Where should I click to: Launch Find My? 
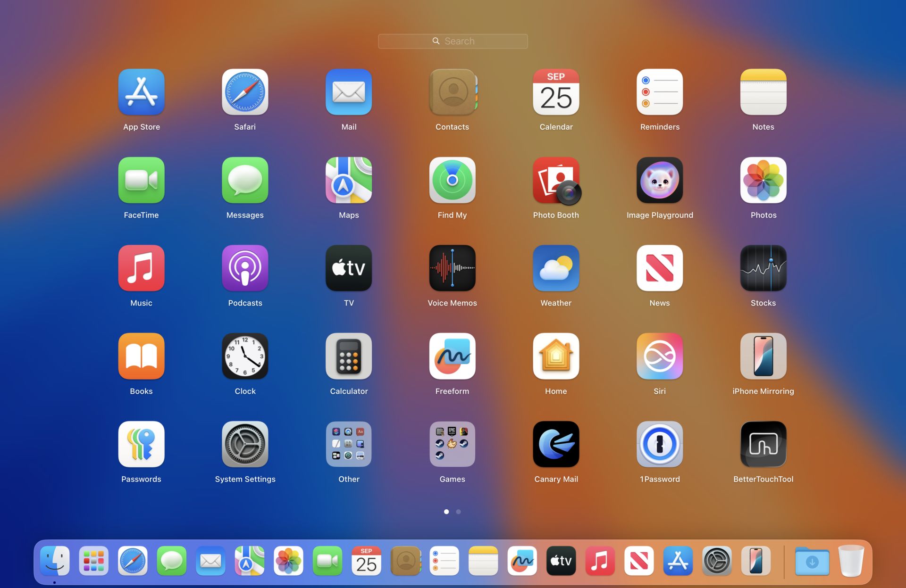click(452, 181)
